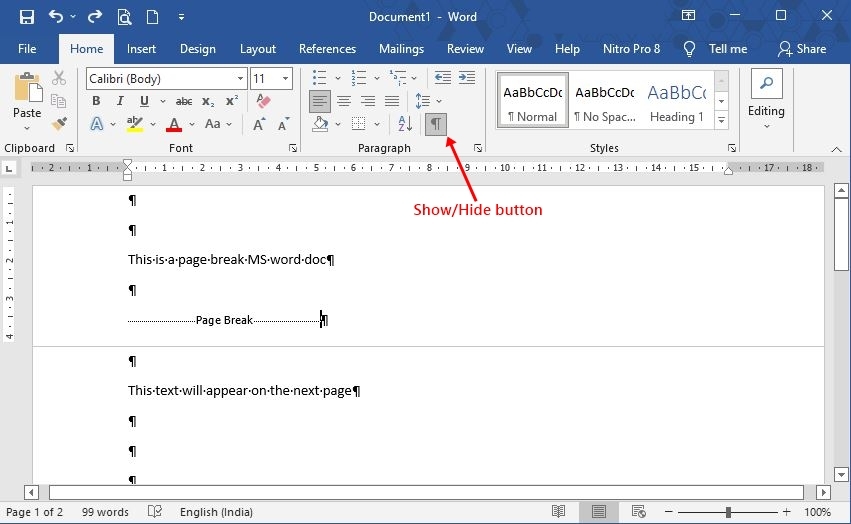Click the Save icon in title bar

click(x=27, y=17)
